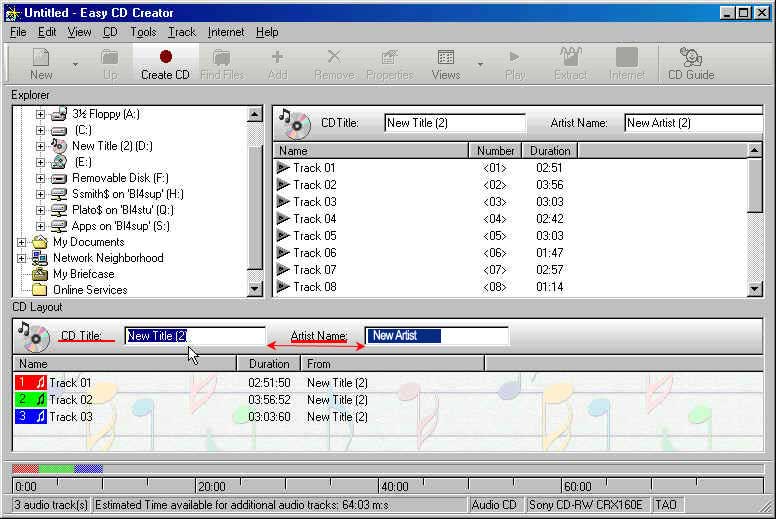776x519 pixels.
Task: Expand the Network Neighborhood node
Action: pyautogui.click(x=21, y=258)
